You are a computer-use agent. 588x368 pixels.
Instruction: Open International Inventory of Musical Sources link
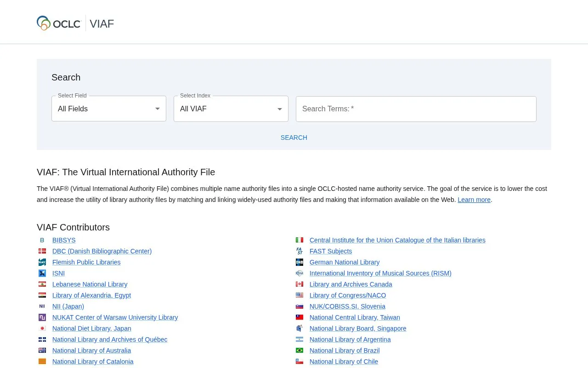pos(380,273)
